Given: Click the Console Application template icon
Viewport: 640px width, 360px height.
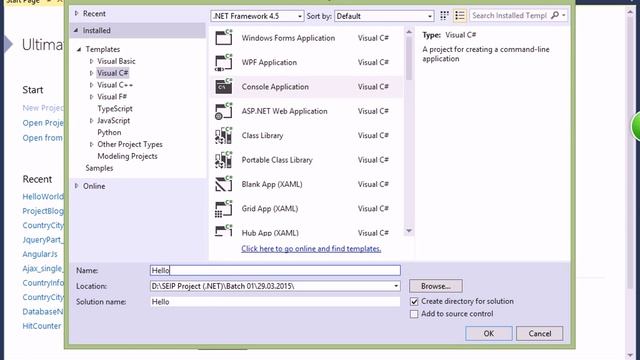Looking at the screenshot, I should coord(223,87).
